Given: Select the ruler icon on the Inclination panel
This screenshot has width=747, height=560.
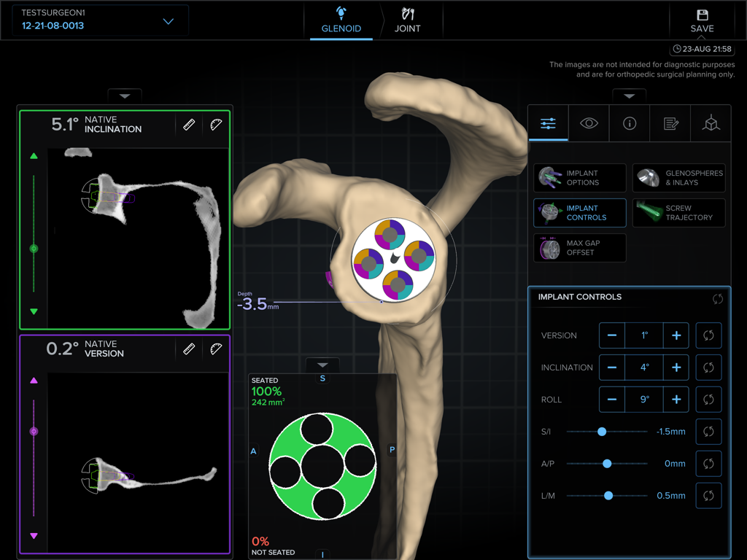Looking at the screenshot, I should pyautogui.click(x=188, y=125).
